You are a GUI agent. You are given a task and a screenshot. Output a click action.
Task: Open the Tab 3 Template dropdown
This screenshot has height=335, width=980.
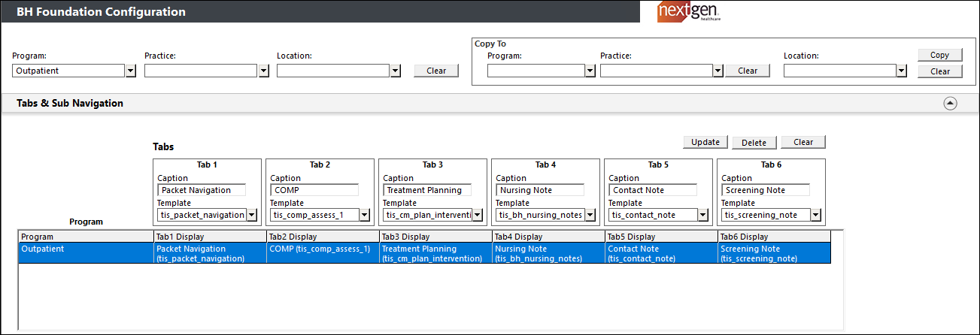477,215
